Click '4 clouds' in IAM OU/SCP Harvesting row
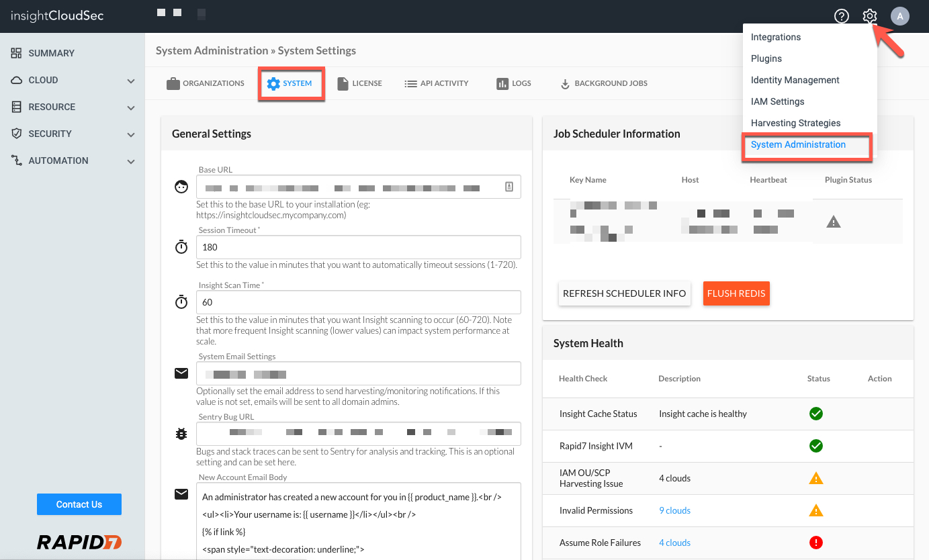Viewport: 929px width, 560px height. click(x=675, y=478)
